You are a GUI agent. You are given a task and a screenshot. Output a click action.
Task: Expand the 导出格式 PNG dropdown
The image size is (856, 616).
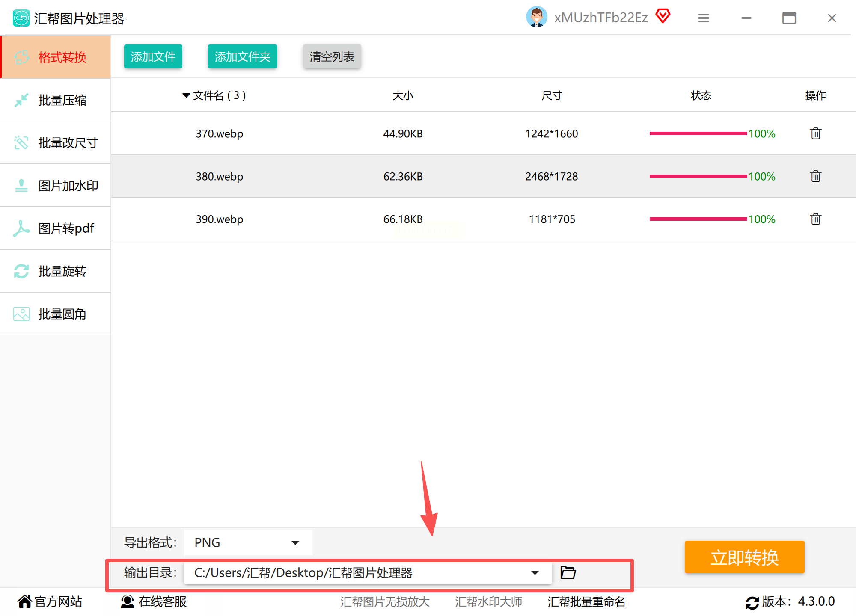[x=295, y=542]
